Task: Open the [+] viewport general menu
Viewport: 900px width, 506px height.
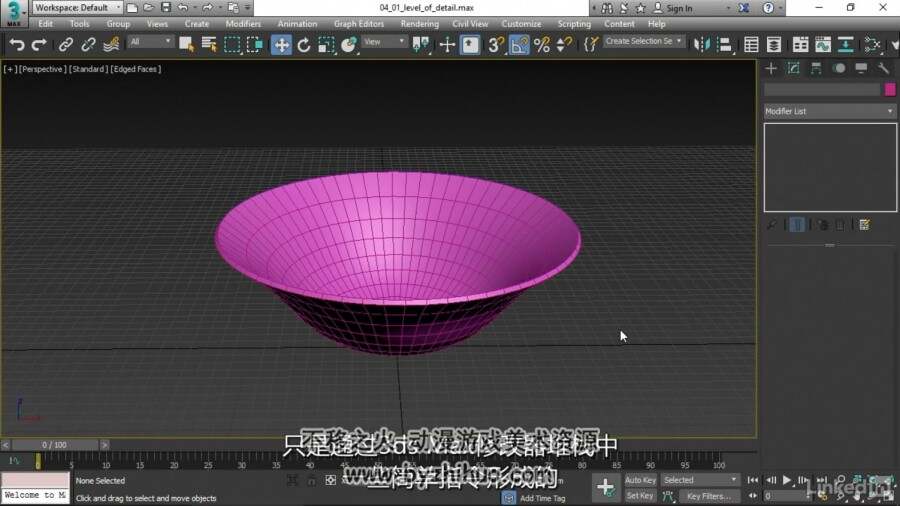Action: point(10,69)
